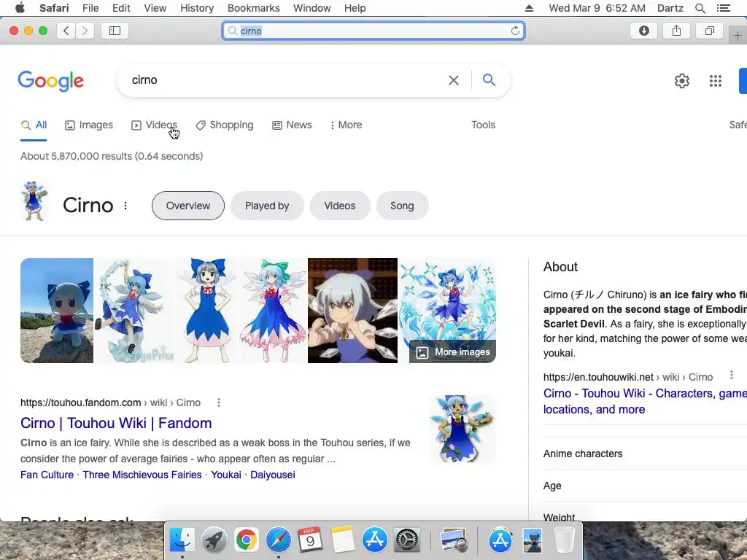The height and width of the screenshot is (560, 747).
Task: Open Finder from the dock
Action: pos(182,540)
